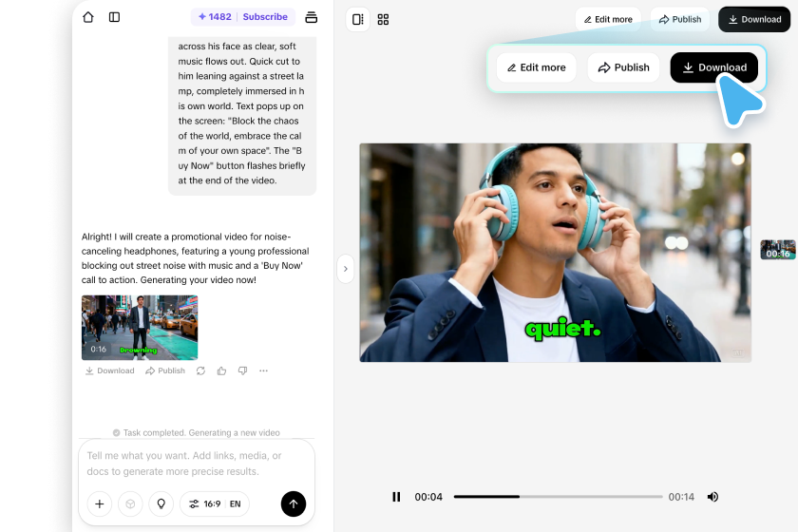Image resolution: width=798 pixels, height=532 pixels.
Task: Go to the home screen icon
Action: tap(88, 17)
